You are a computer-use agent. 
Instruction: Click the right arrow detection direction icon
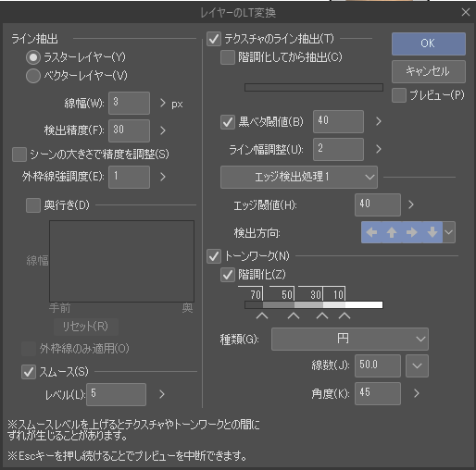point(412,232)
